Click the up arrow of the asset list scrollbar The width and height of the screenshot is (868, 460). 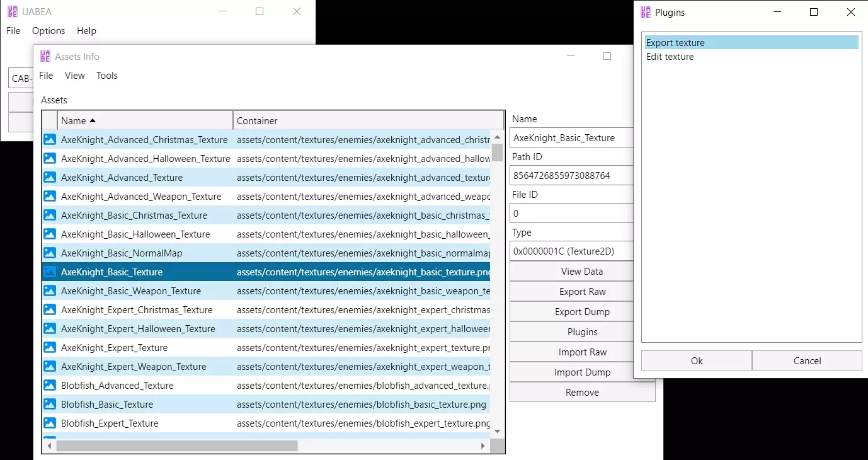click(x=497, y=137)
